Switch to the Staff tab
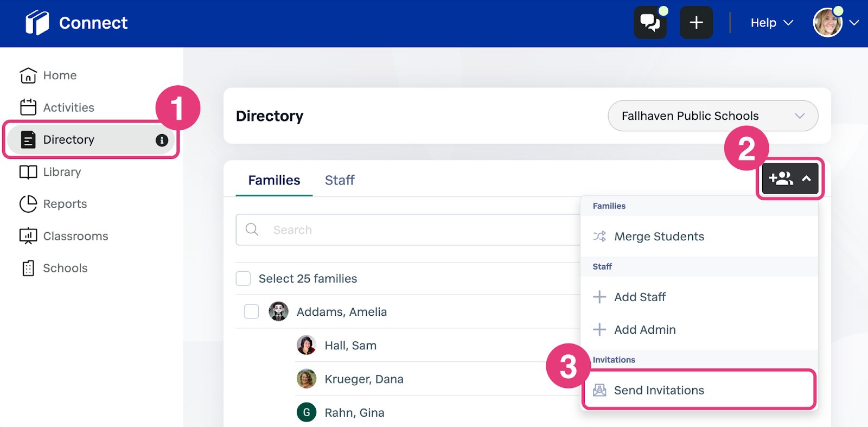This screenshot has width=868, height=427. [340, 180]
